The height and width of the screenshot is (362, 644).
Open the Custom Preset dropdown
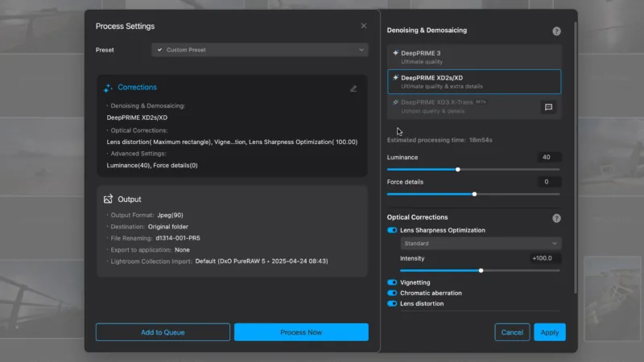(259, 50)
